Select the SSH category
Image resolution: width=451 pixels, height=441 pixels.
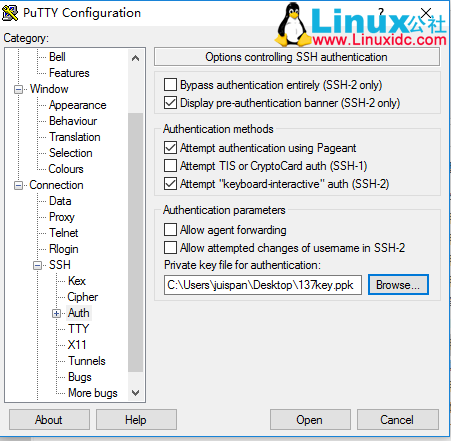pos(60,265)
